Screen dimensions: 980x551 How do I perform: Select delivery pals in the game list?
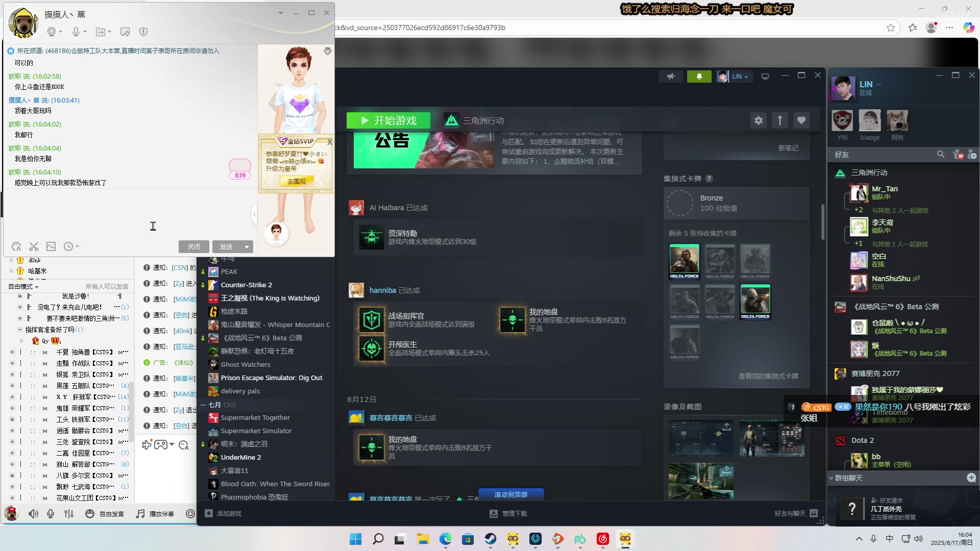point(240,391)
